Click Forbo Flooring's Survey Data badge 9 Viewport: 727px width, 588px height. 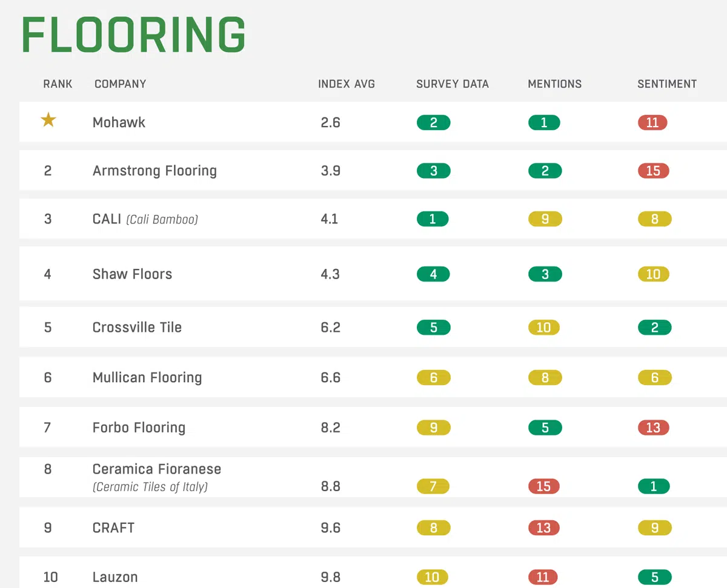point(434,428)
